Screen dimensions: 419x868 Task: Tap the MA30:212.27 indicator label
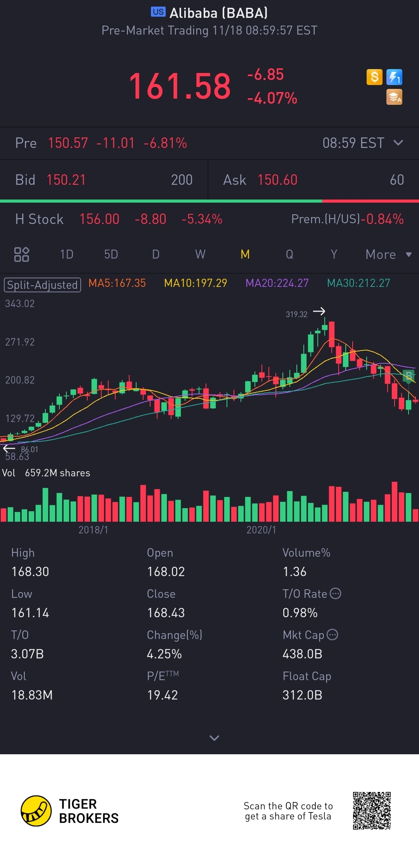tap(358, 283)
